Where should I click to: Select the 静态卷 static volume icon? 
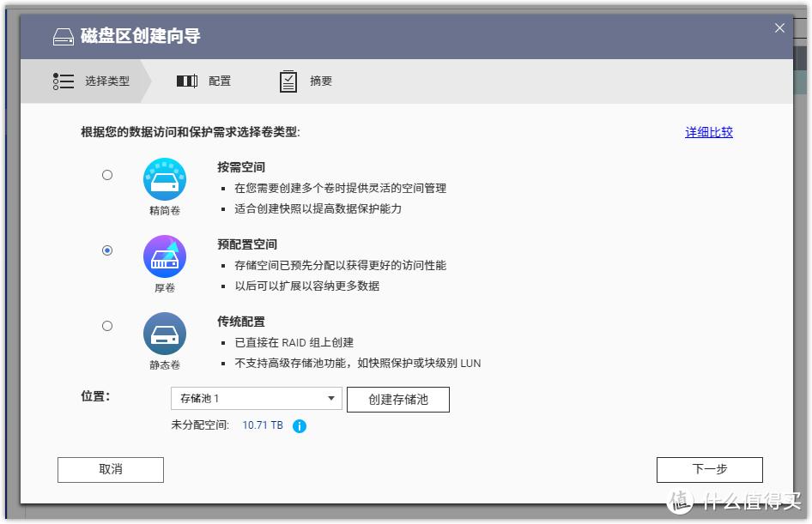(x=164, y=334)
